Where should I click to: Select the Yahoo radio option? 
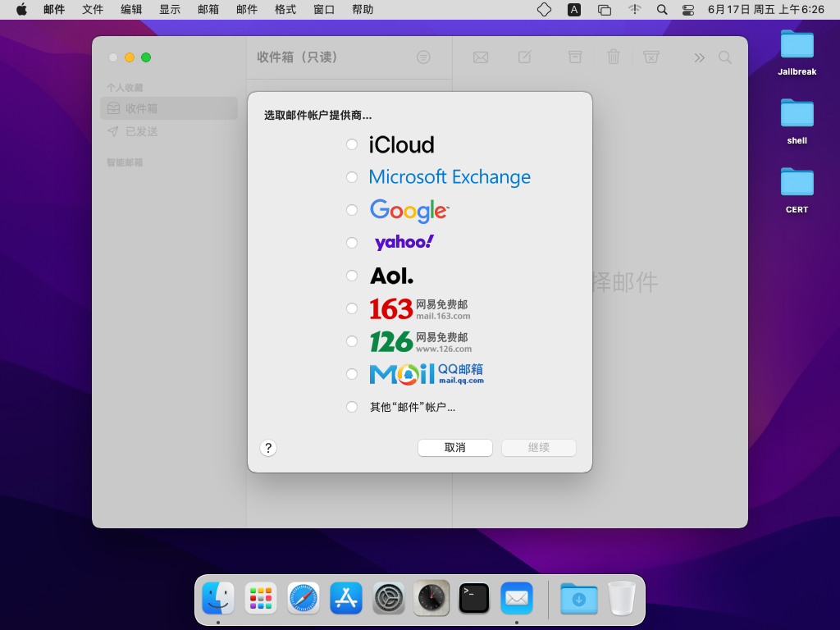point(351,243)
